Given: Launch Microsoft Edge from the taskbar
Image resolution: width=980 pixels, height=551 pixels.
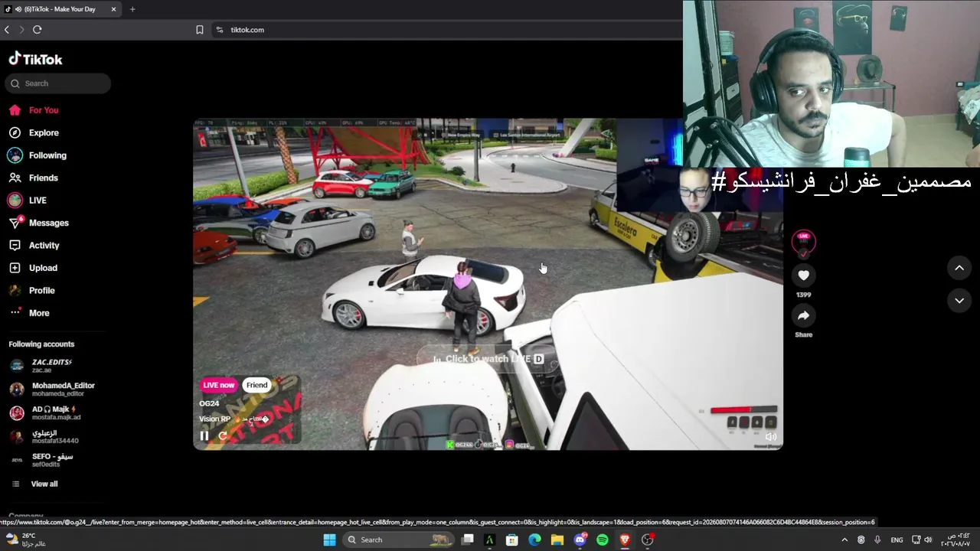Looking at the screenshot, I should pos(534,540).
